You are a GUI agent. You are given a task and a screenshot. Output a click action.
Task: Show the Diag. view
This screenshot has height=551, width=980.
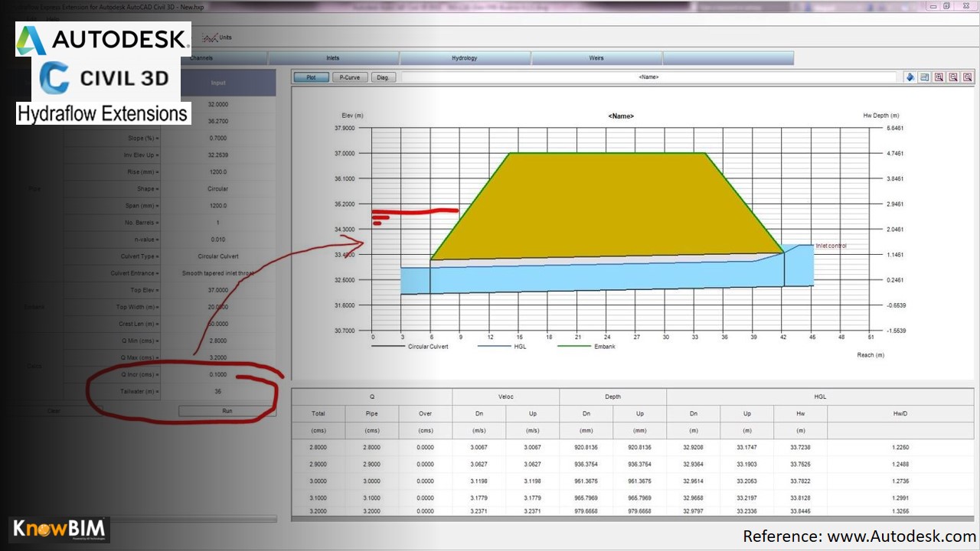click(384, 77)
